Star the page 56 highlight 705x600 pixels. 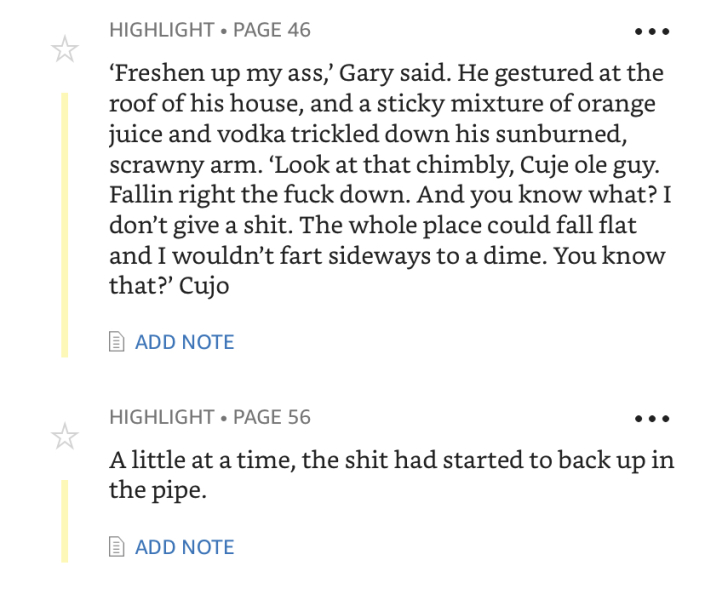(65, 436)
